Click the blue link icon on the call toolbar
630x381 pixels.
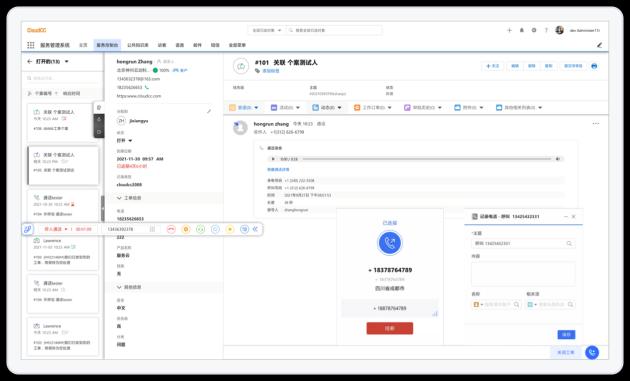coord(27,229)
